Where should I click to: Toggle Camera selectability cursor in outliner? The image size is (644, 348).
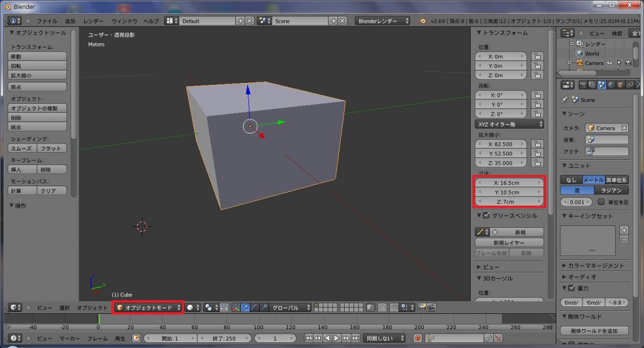click(619, 63)
